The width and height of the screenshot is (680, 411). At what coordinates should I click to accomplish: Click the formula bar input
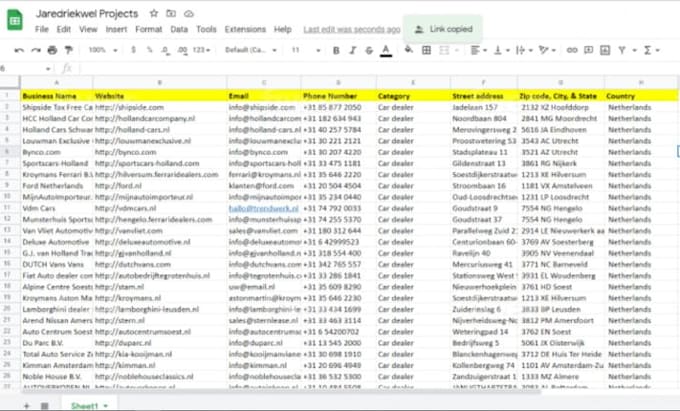coord(377,68)
